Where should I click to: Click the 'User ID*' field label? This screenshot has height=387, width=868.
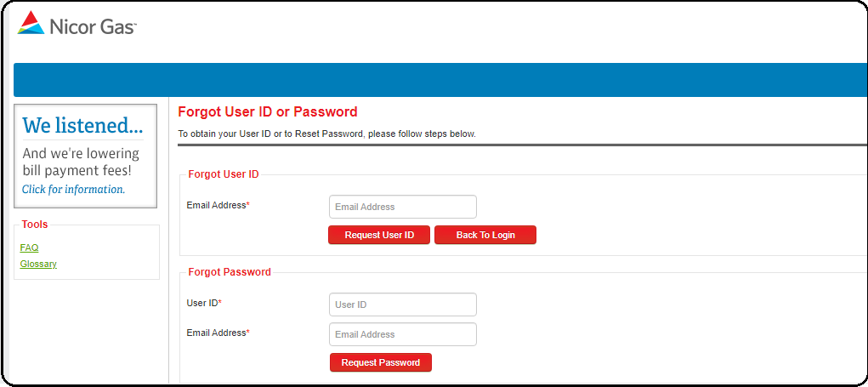(204, 303)
